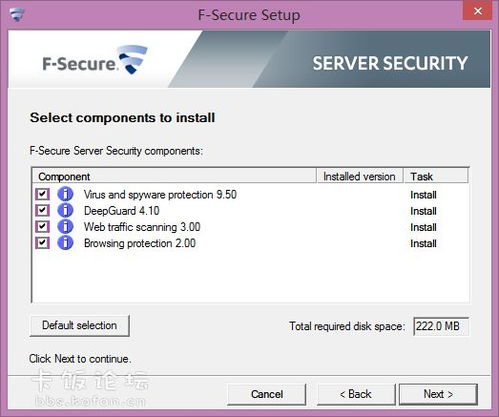Cancel the F-Secure setup
Image resolution: width=499 pixels, height=417 pixels.
267,394
